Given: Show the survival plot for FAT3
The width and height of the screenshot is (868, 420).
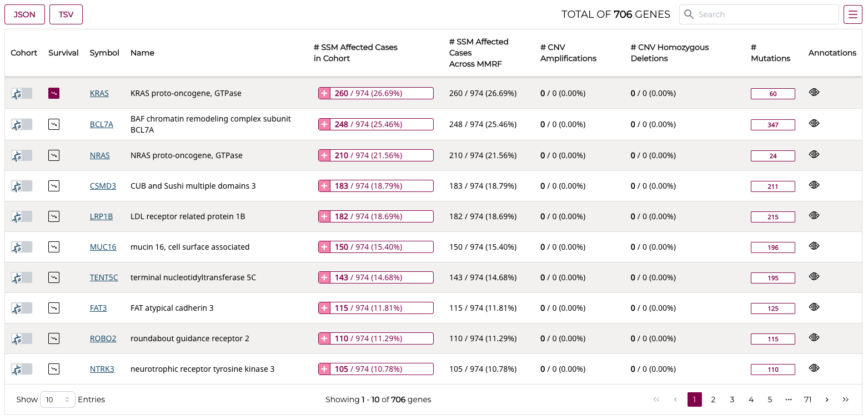Looking at the screenshot, I should coord(54,308).
